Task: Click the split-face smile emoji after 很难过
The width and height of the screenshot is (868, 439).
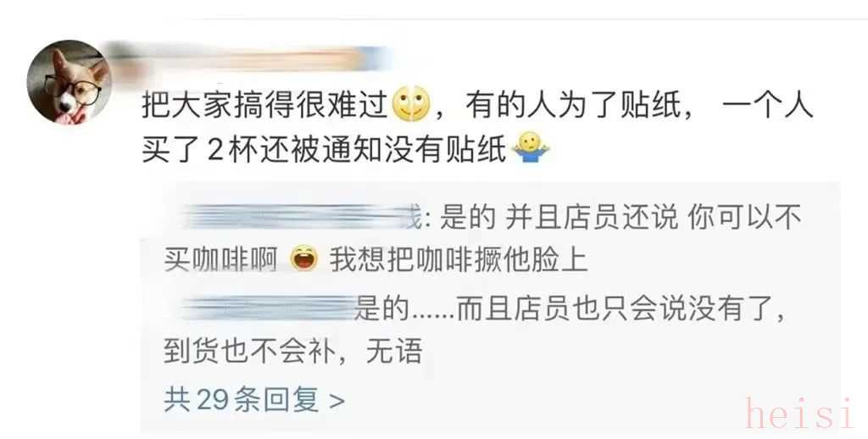Action: tap(411, 104)
